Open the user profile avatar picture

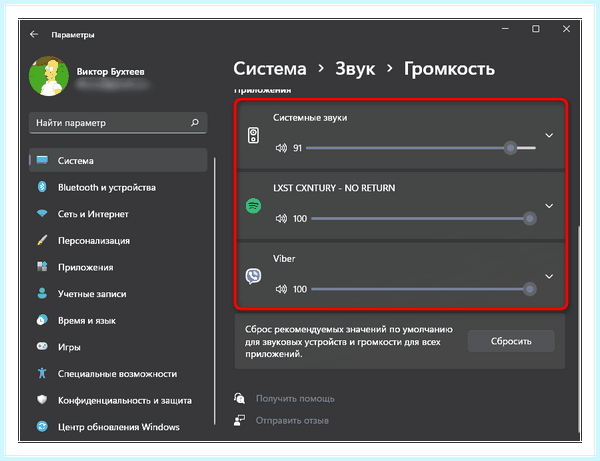pos(49,76)
